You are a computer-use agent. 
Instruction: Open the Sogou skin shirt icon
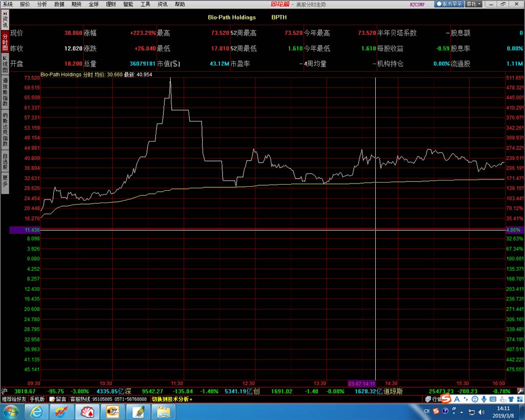511,399
